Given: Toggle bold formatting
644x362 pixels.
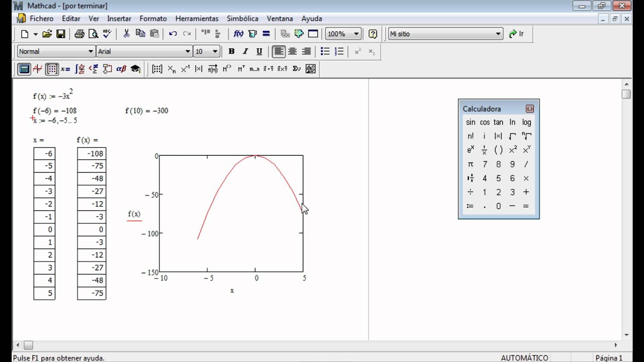Looking at the screenshot, I should (x=231, y=51).
